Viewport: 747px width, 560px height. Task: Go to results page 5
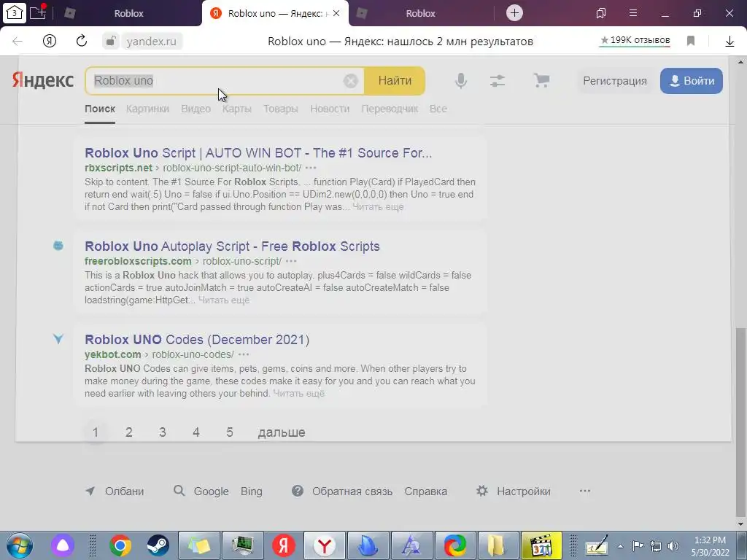pyautogui.click(x=230, y=432)
